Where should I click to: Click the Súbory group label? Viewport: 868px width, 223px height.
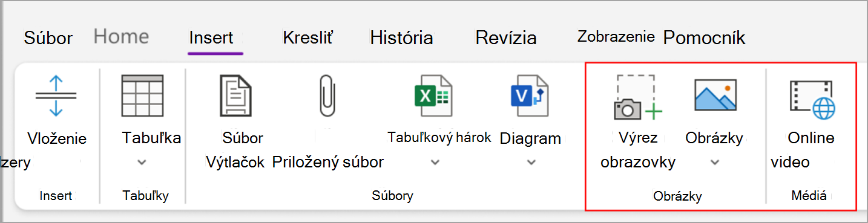(x=393, y=196)
